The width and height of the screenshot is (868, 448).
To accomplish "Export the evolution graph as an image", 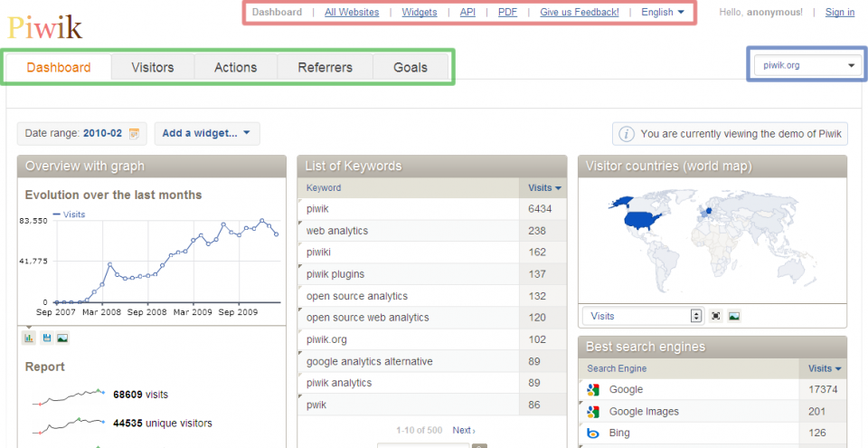I will (62, 338).
